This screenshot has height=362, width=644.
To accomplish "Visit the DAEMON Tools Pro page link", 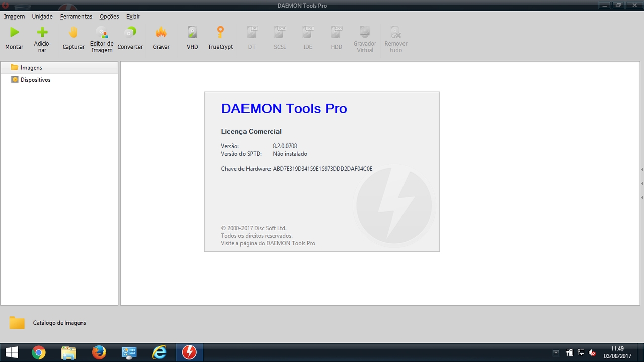I will (x=268, y=243).
